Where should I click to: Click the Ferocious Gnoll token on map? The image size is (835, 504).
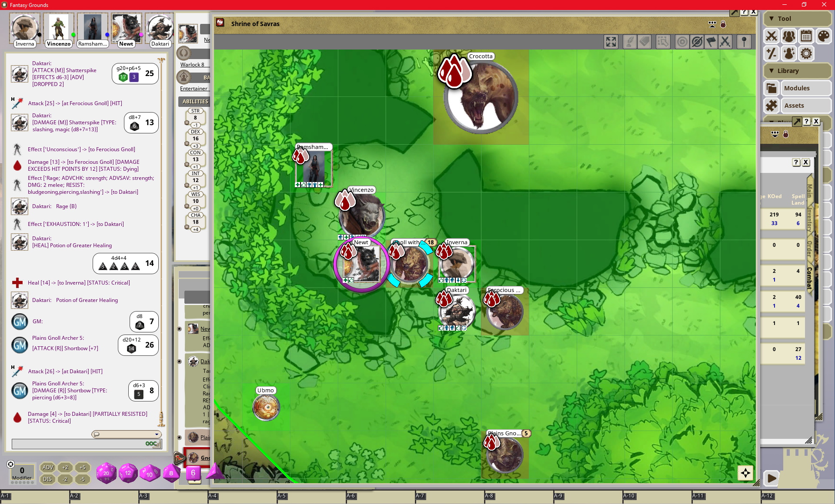click(x=505, y=312)
